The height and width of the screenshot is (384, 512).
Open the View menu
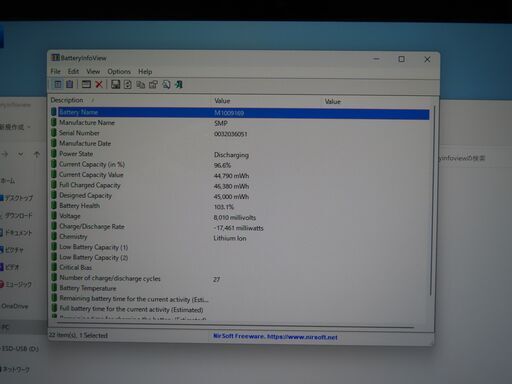pyautogui.click(x=93, y=71)
